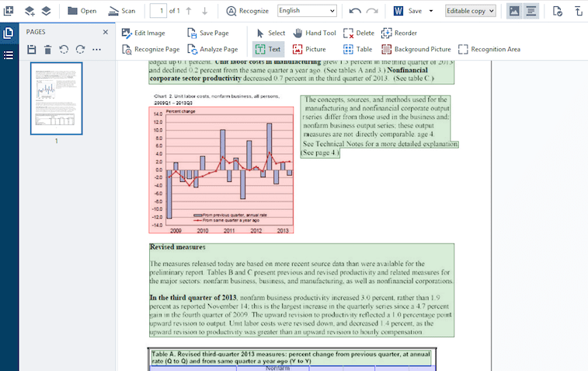Start scanning with the Scan button
This screenshot has width=588, height=371.
(121, 11)
